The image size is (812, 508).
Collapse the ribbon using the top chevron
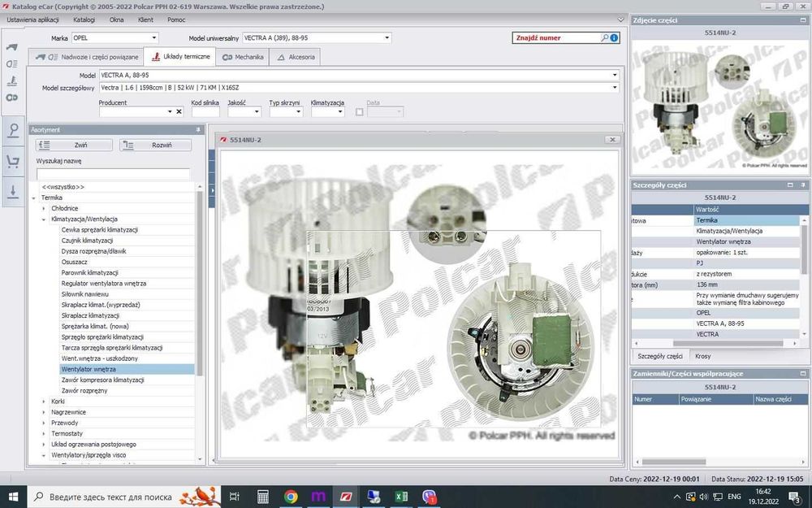(620, 20)
